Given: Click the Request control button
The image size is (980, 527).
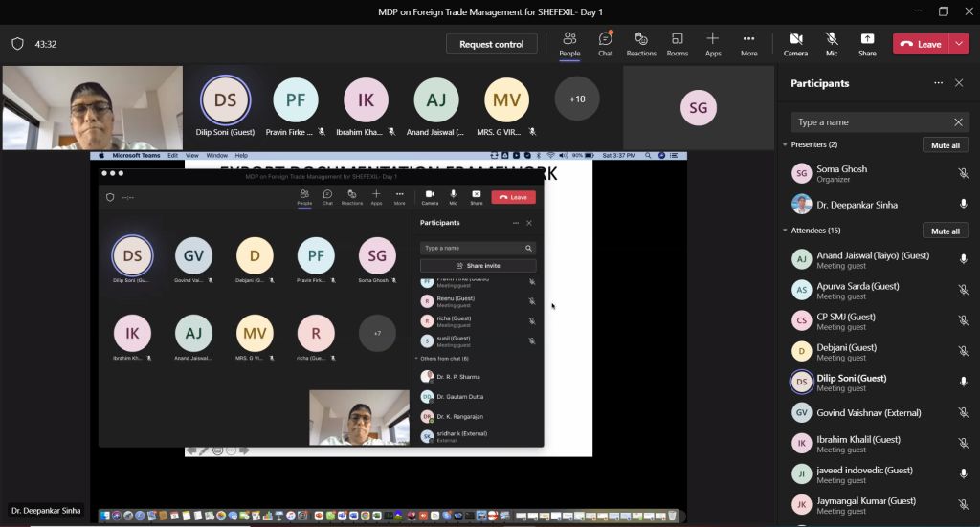Looking at the screenshot, I should pos(491,44).
